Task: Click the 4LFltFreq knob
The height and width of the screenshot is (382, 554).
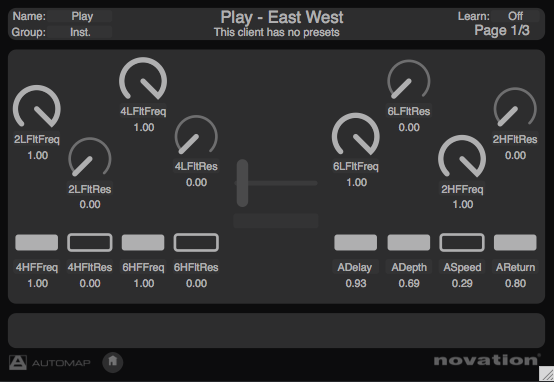Action: (143, 79)
